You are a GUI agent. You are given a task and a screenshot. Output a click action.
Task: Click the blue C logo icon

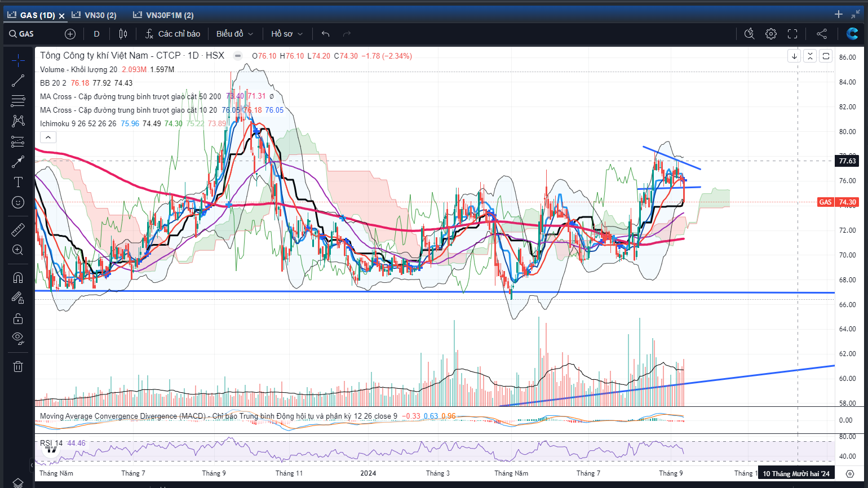click(x=852, y=34)
